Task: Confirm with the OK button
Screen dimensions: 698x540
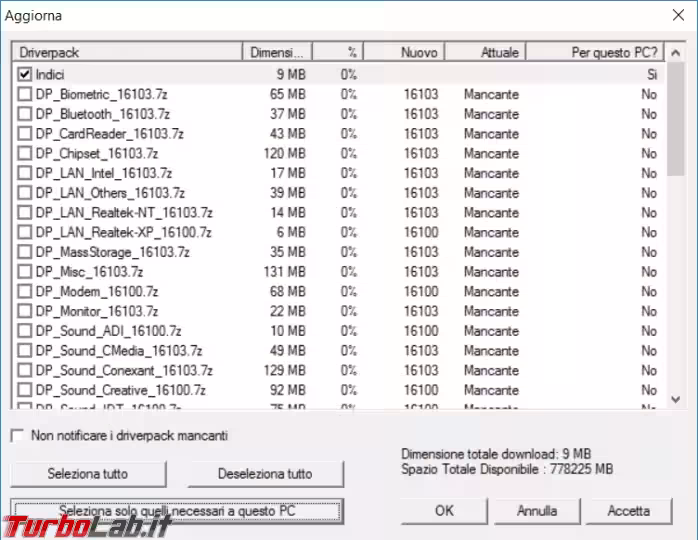Action: pos(445,511)
